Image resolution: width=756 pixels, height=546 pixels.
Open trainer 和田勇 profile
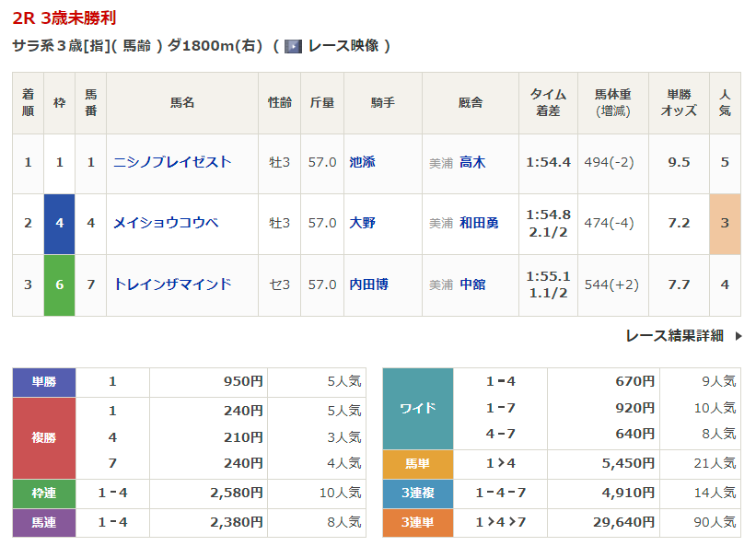coord(479,223)
